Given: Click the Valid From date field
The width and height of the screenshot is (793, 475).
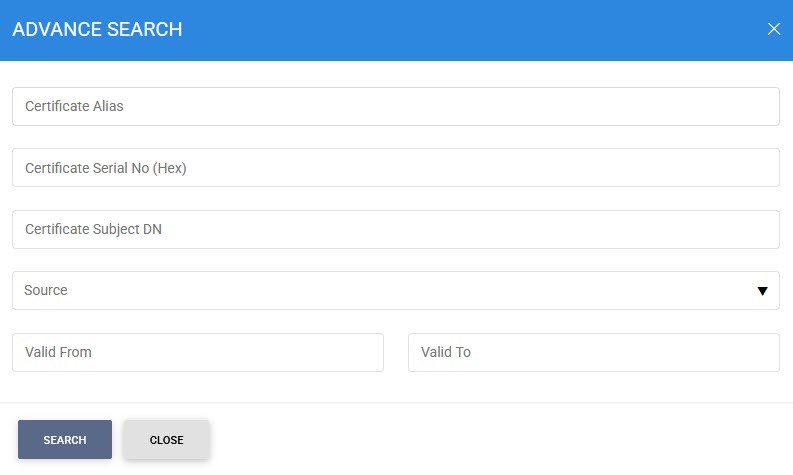Looking at the screenshot, I should point(198,352).
